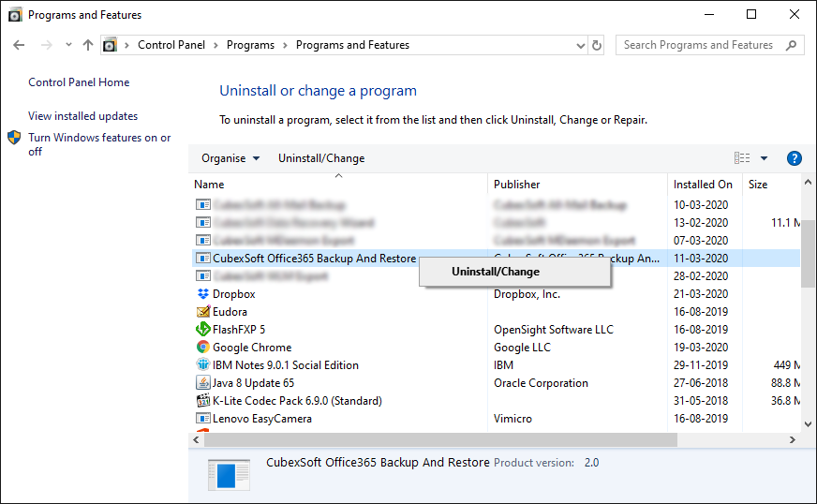Click the Vimicro publisher cell

click(x=512, y=419)
